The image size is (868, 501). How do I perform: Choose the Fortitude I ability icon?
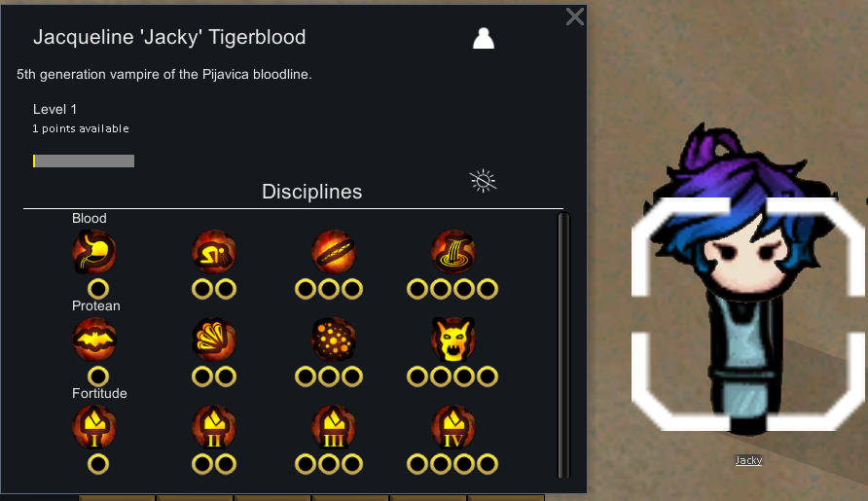tap(94, 427)
